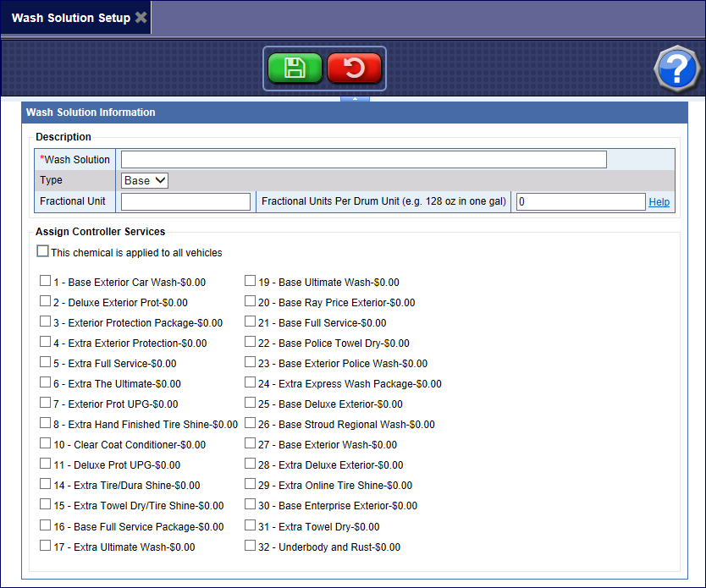Viewport: 706px width, 588px height.
Task: Enable 'This chemical is applied to all vehicles'
Action: [x=42, y=251]
